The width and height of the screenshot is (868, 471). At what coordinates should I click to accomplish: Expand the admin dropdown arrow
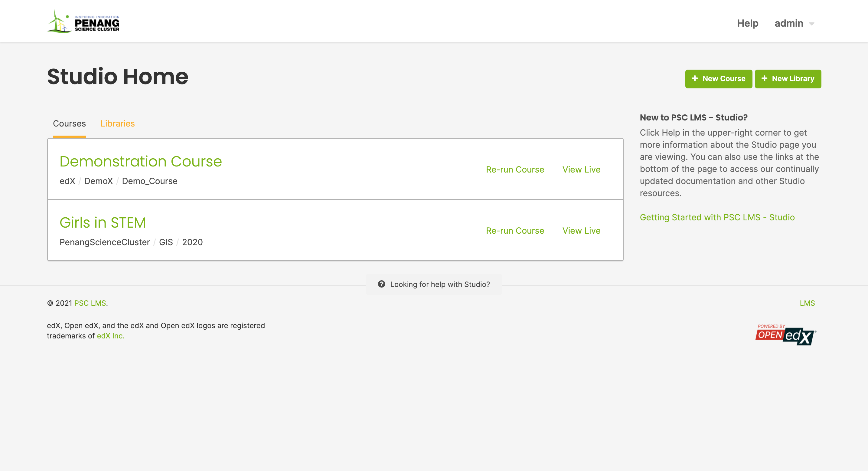pyautogui.click(x=812, y=24)
